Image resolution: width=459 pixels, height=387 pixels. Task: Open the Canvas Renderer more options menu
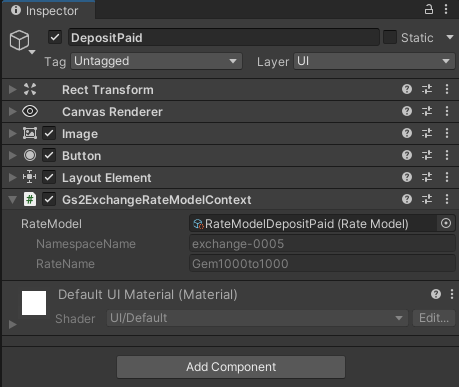click(447, 111)
